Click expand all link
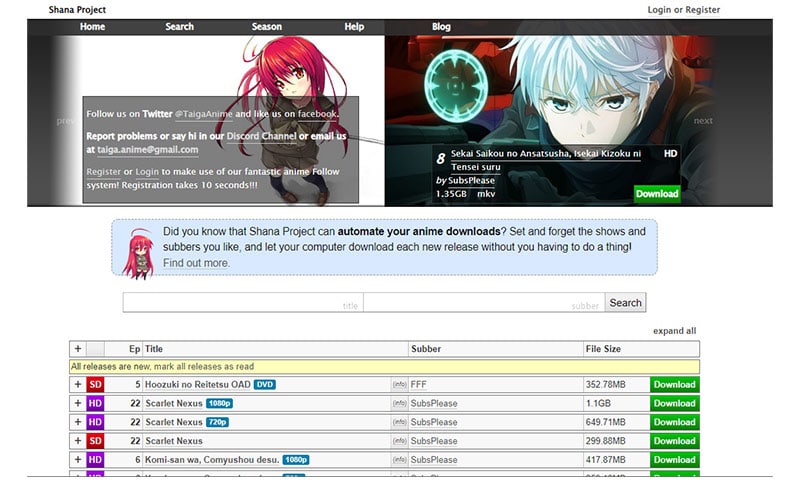 pos(674,331)
